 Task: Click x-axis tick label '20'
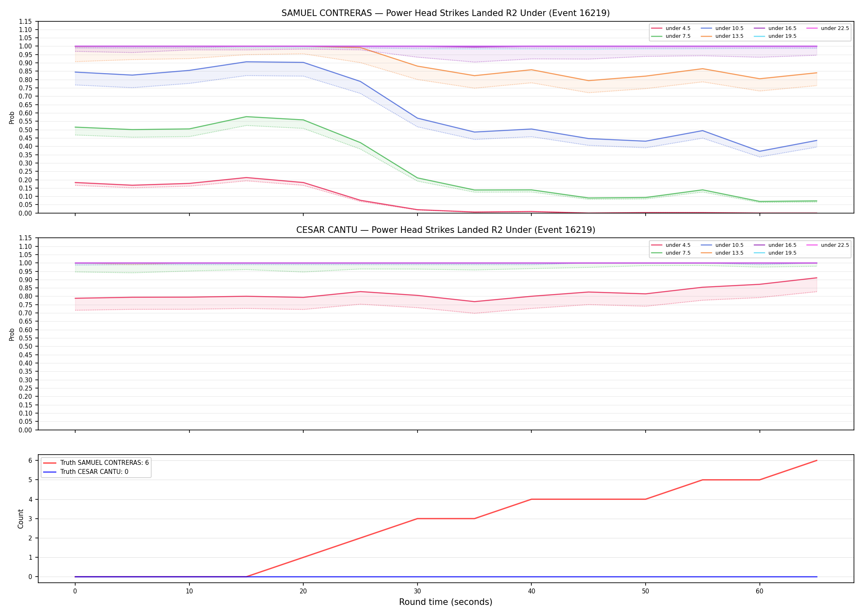click(303, 591)
